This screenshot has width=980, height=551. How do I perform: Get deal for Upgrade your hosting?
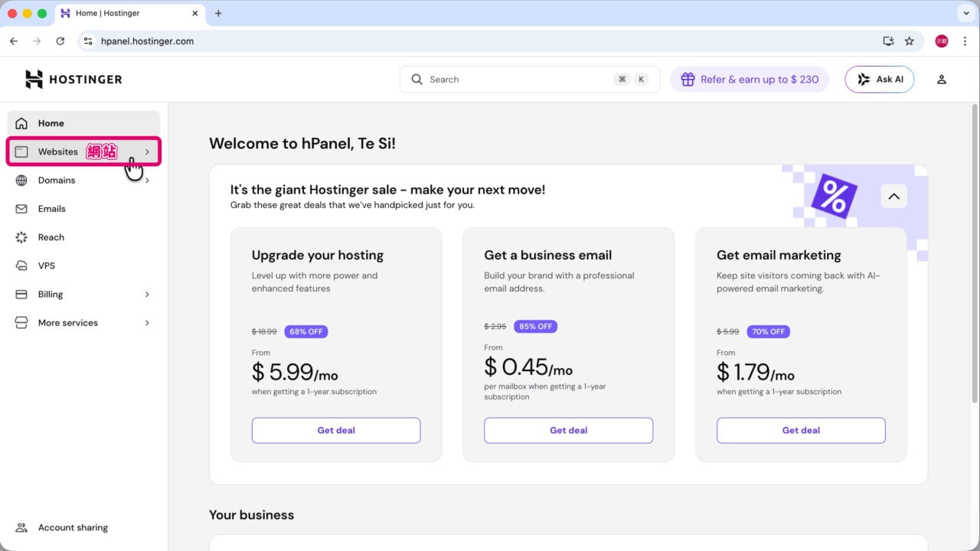coord(336,430)
